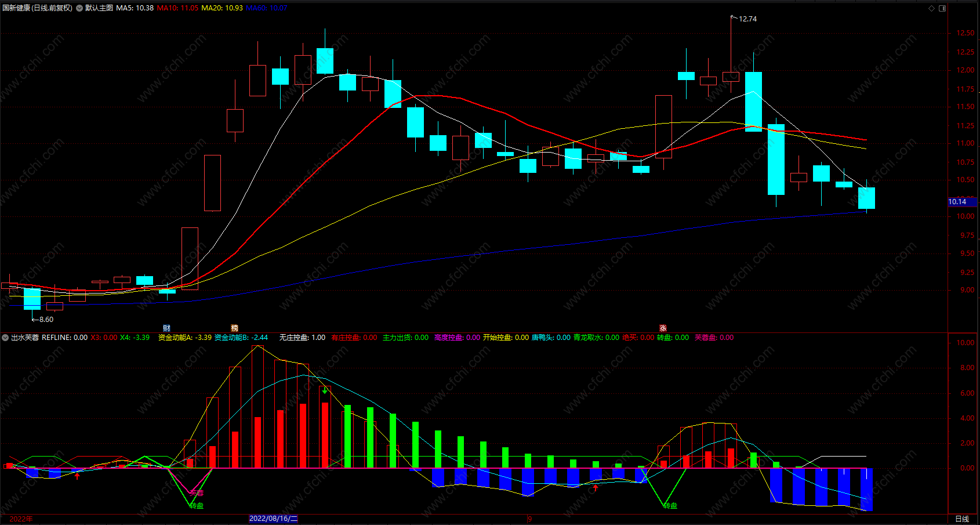The height and width of the screenshot is (525, 980).
Task: Click the 2022年 label on the time axis
Action: [x=21, y=519]
